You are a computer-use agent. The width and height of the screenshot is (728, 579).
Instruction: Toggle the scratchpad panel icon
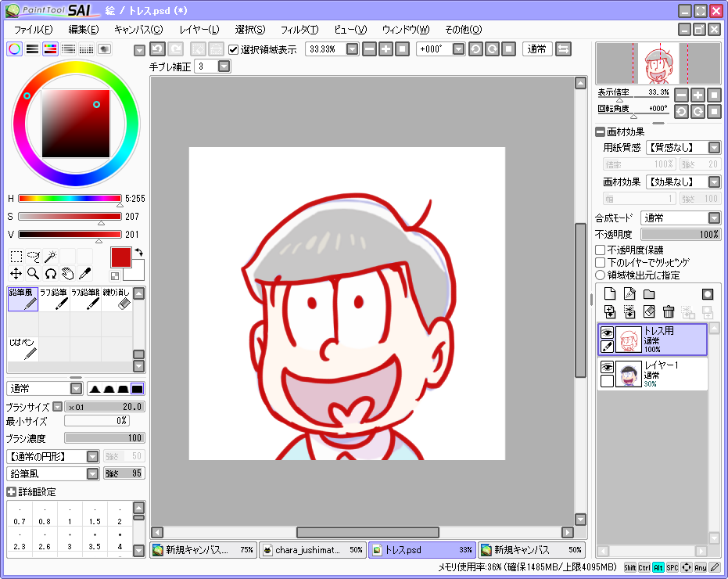point(105,49)
